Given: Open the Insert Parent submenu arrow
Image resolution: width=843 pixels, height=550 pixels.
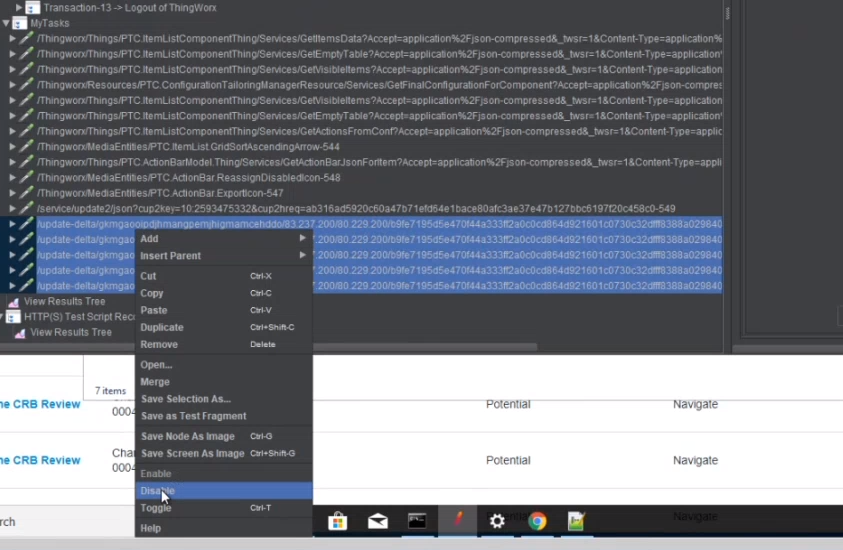Looking at the screenshot, I should point(303,255).
